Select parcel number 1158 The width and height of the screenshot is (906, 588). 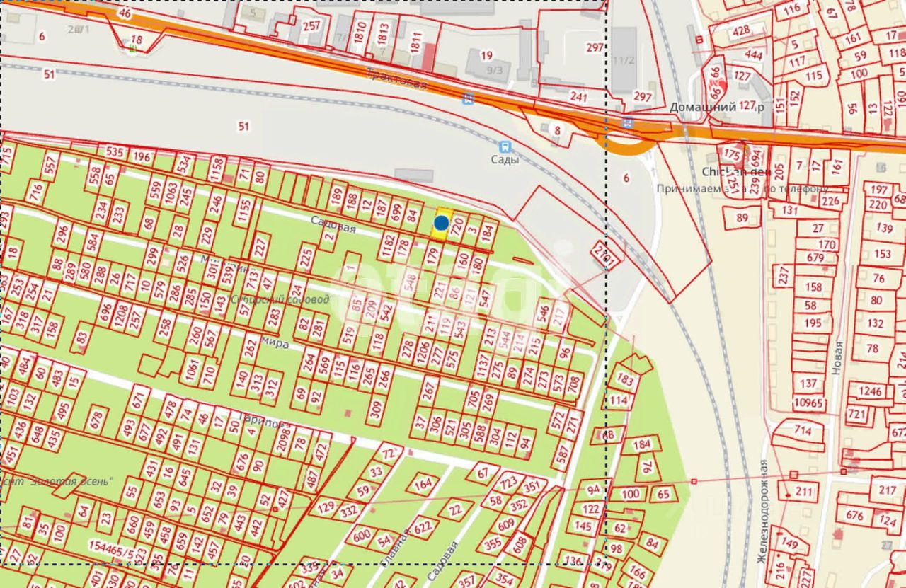[218, 169]
